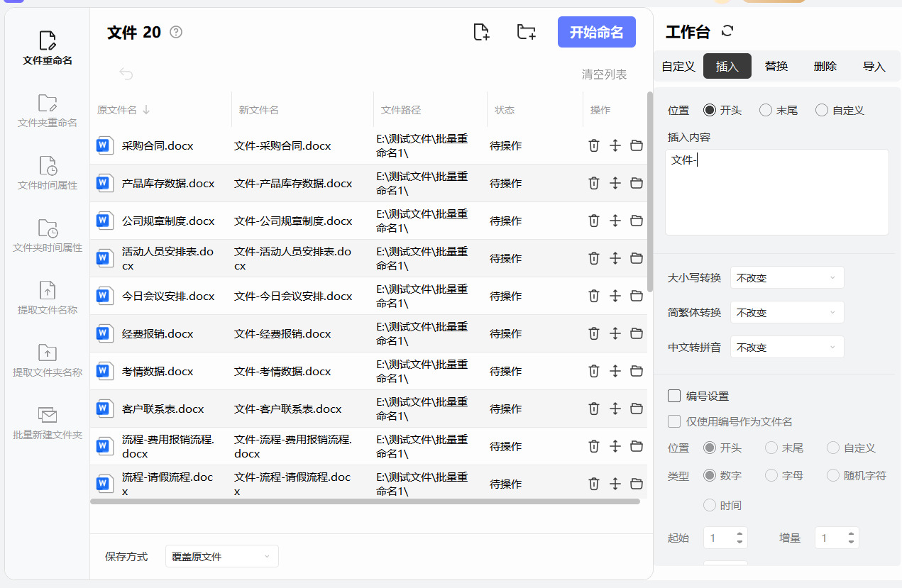Open 提取文件名称 in the sidebar
The image size is (902, 588).
(x=48, y=299)
